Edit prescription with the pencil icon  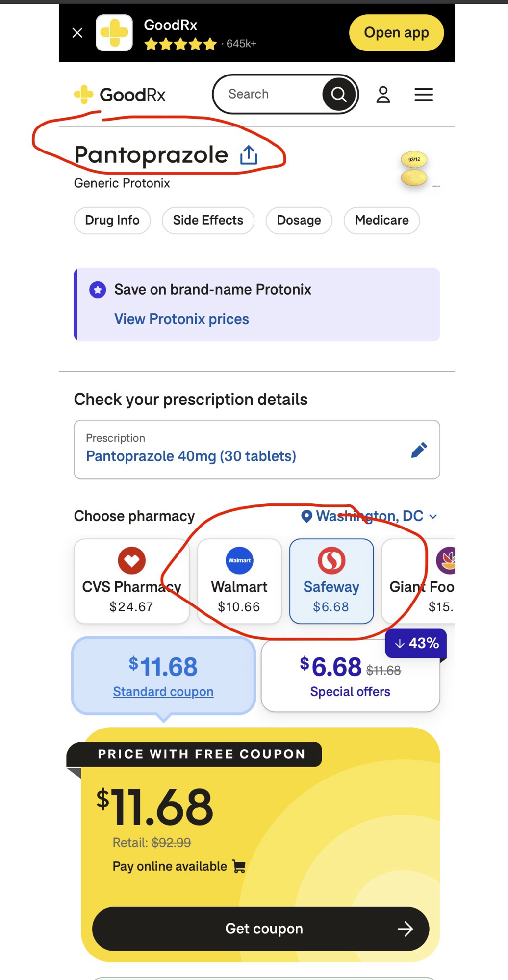click(419, 450)
